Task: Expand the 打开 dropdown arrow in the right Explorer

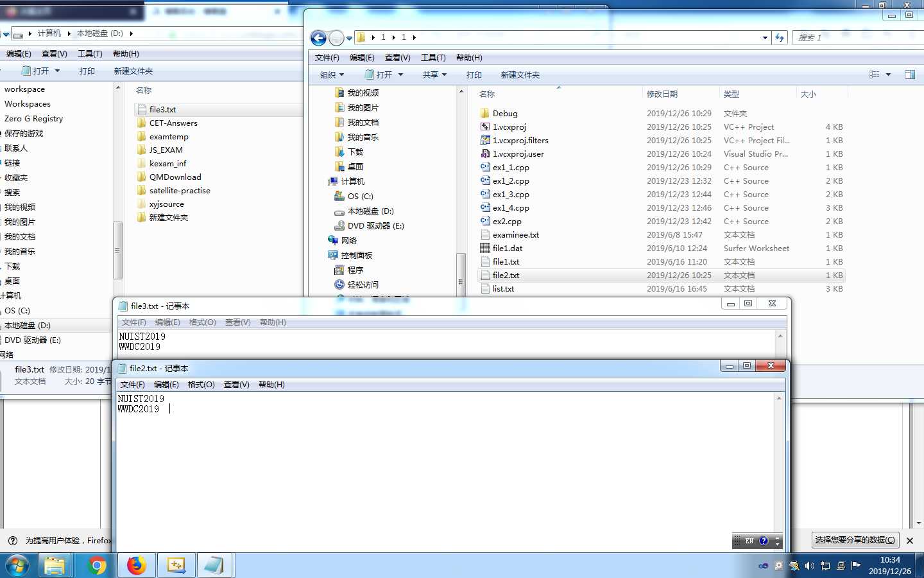Action: (x=400, y=74)
